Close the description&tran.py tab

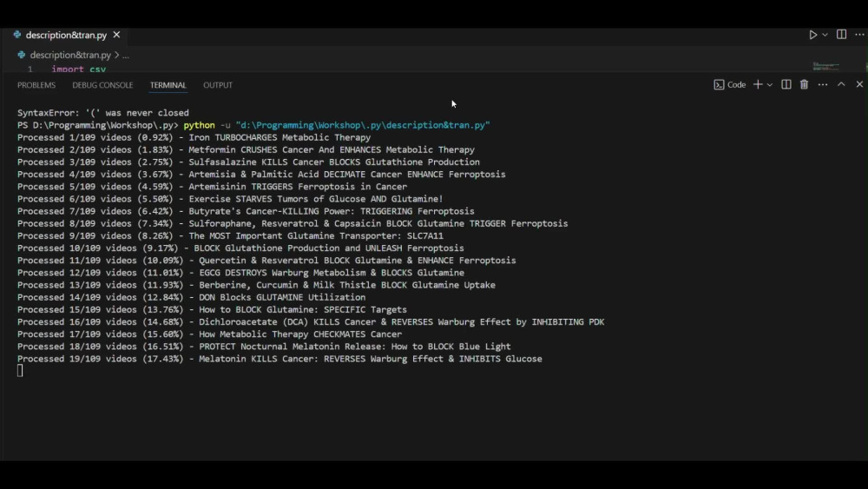click(116, 35)
